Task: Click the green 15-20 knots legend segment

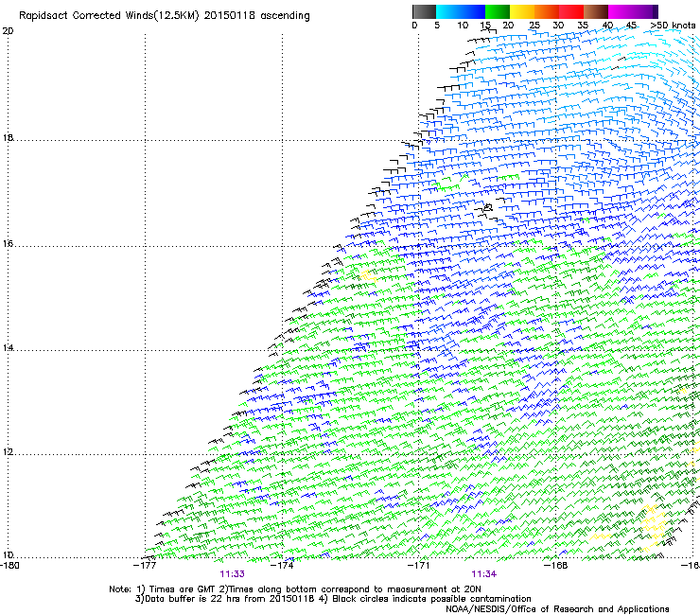Action: point(498,11)
